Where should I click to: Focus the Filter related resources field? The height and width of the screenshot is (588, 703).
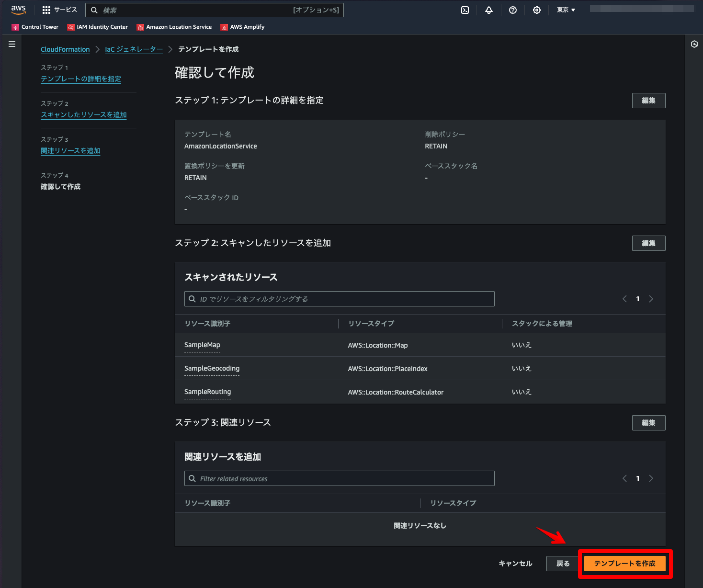tap(340, 478)
